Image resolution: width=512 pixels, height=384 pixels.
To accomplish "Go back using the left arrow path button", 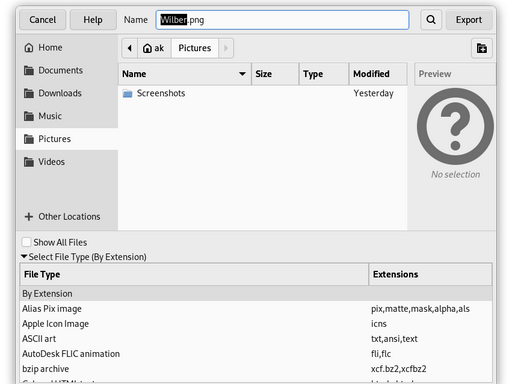I will coord(130,48).
